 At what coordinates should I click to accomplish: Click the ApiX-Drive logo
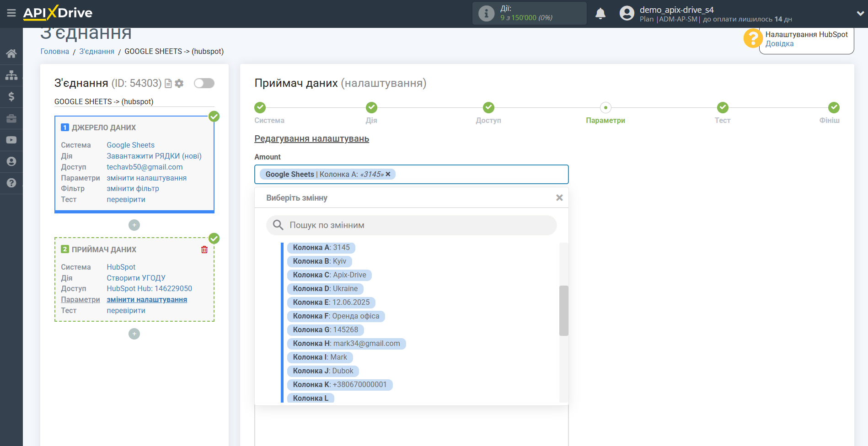coord(58,13)
